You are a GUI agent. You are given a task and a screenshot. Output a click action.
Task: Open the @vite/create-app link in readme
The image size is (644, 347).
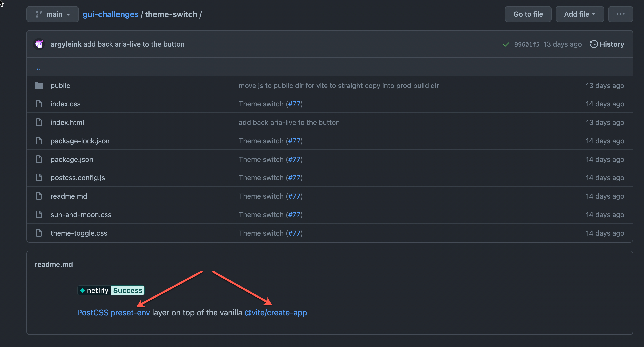(276, 313)
